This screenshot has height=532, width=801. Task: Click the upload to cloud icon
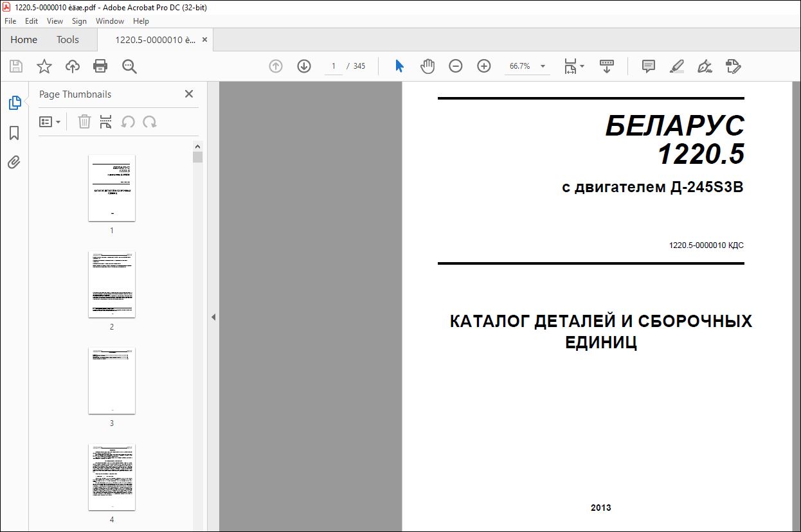[73, 66]
